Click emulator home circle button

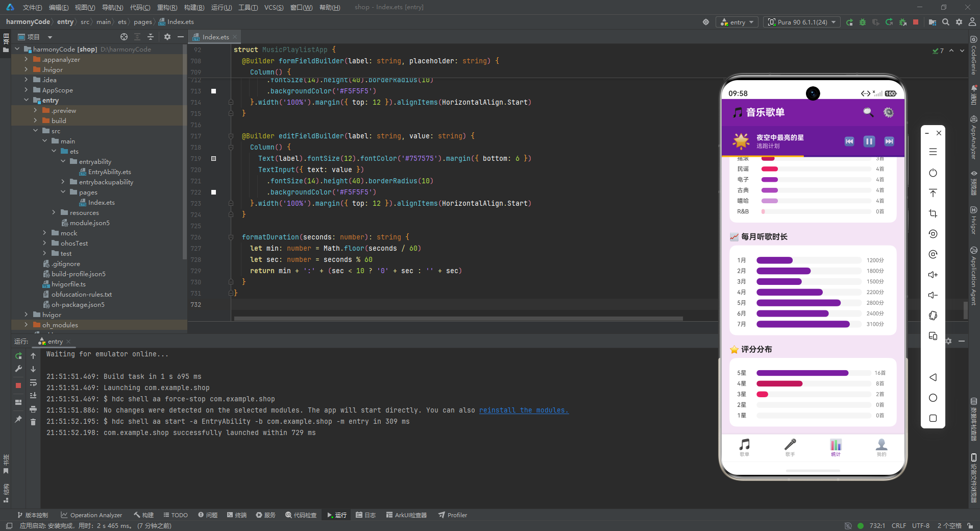point(933,398)
